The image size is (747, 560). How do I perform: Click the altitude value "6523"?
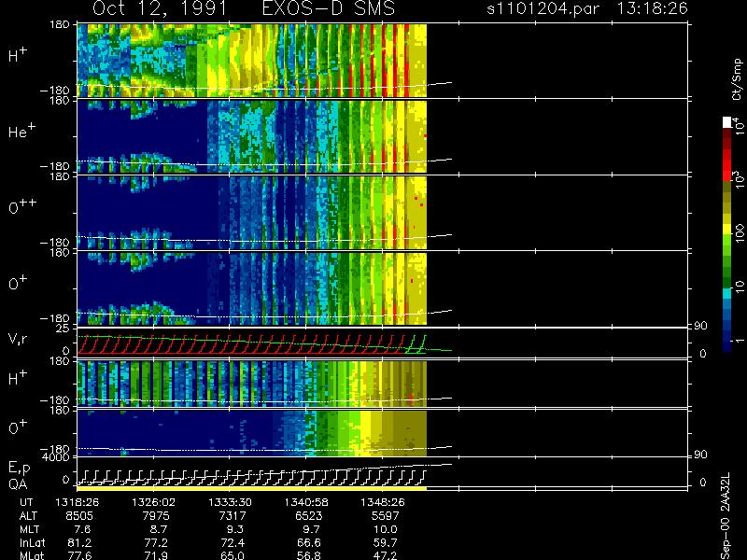[309, 516]
